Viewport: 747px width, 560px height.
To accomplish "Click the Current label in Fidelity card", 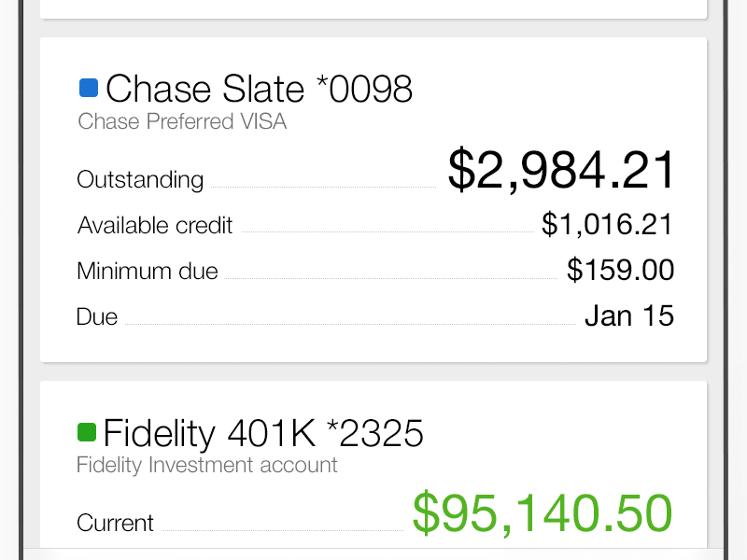I will coord(115,523).
